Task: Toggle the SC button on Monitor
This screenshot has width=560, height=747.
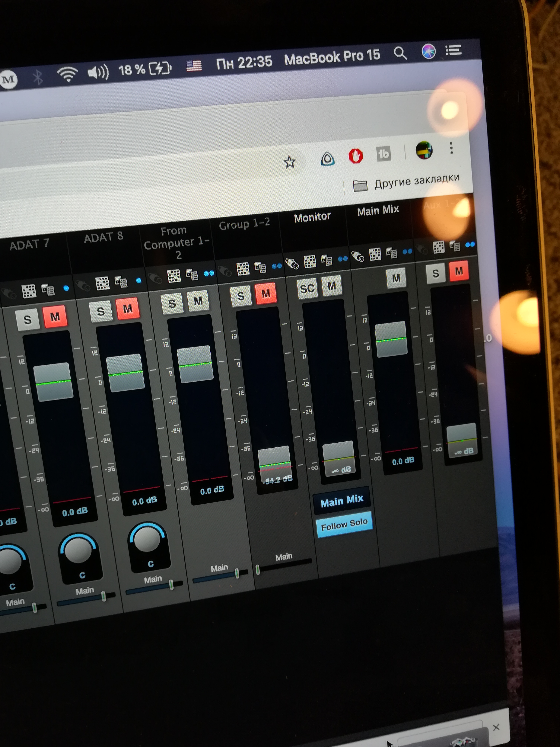Action: pyautogui.click(x=307, y=288)
